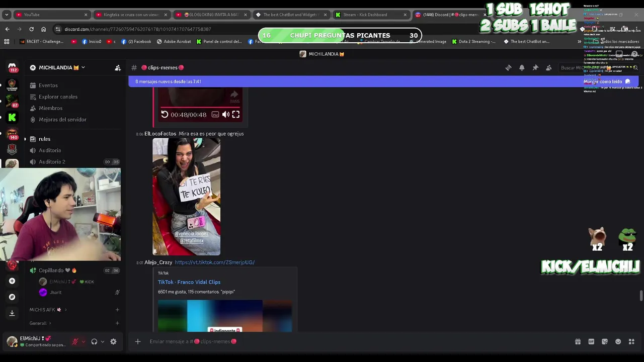Open user settings gear icon
This screenshot has height=362, width=644.
click(113, 341)
